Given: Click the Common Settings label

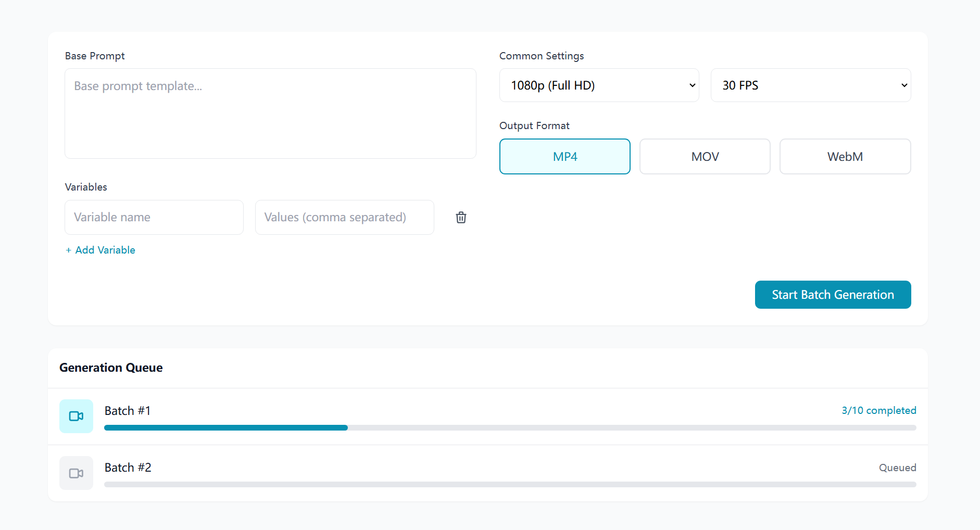Looking at the screenshot, I should point(542,56).
